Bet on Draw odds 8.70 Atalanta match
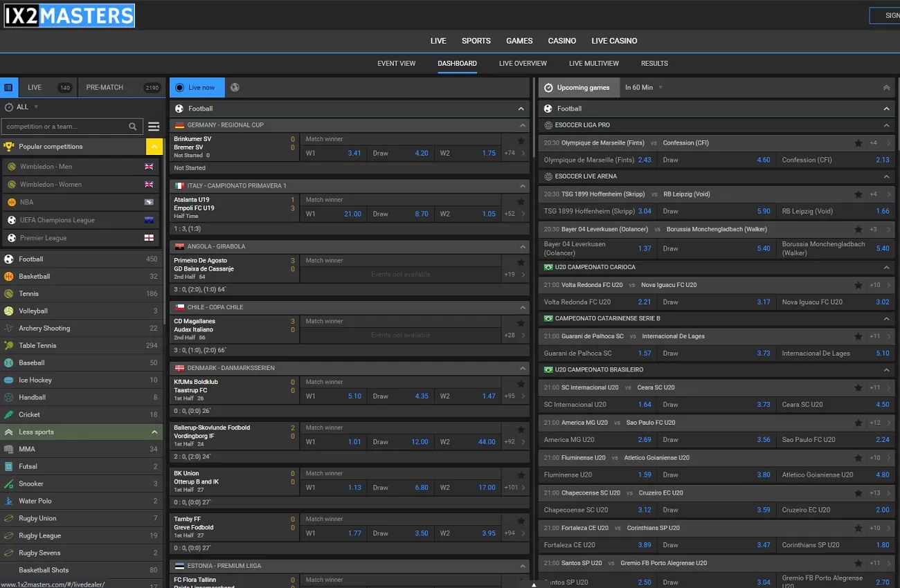Image resolution: width=900 pixels, height=588 pixels. (x=401, y=214)
